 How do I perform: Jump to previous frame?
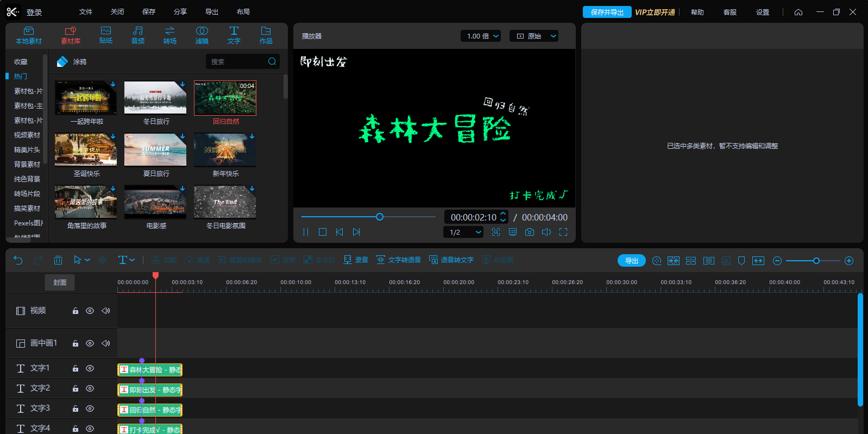pos(339,232)
